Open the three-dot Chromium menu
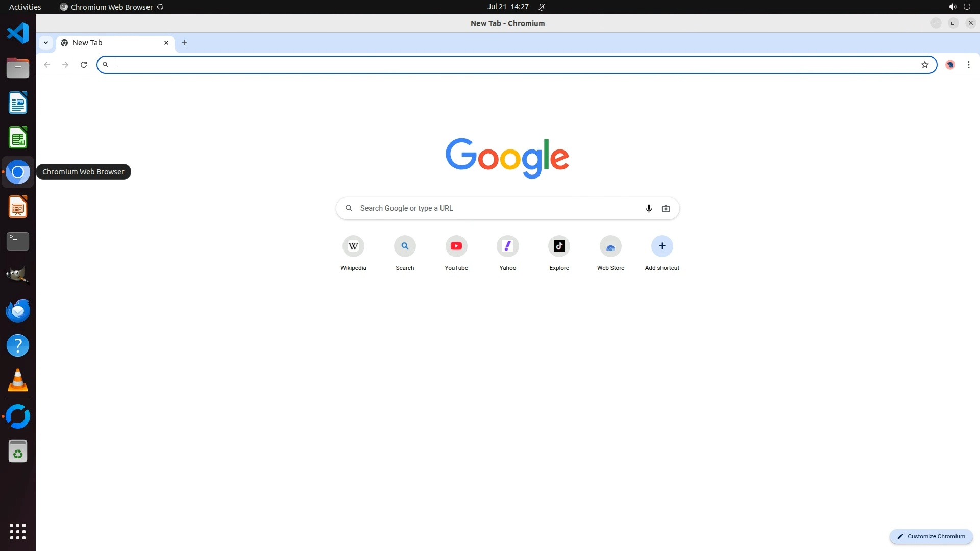The height and width of the screenshot is (551, 980). pyautogui.click(x=968, y=65)
